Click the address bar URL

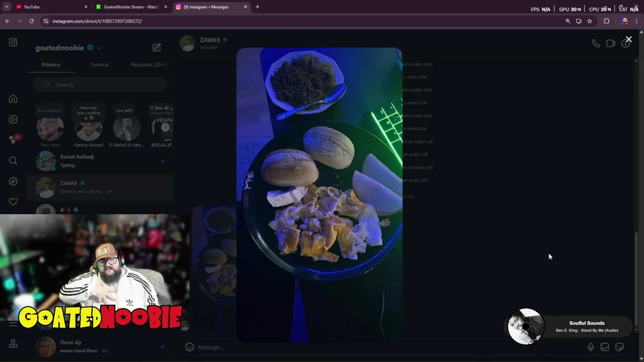coord(97,21)
